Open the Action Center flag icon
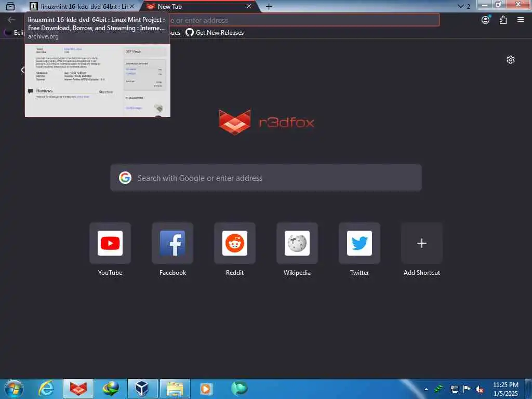Screen dimensions: 532x399 (467, 389)
